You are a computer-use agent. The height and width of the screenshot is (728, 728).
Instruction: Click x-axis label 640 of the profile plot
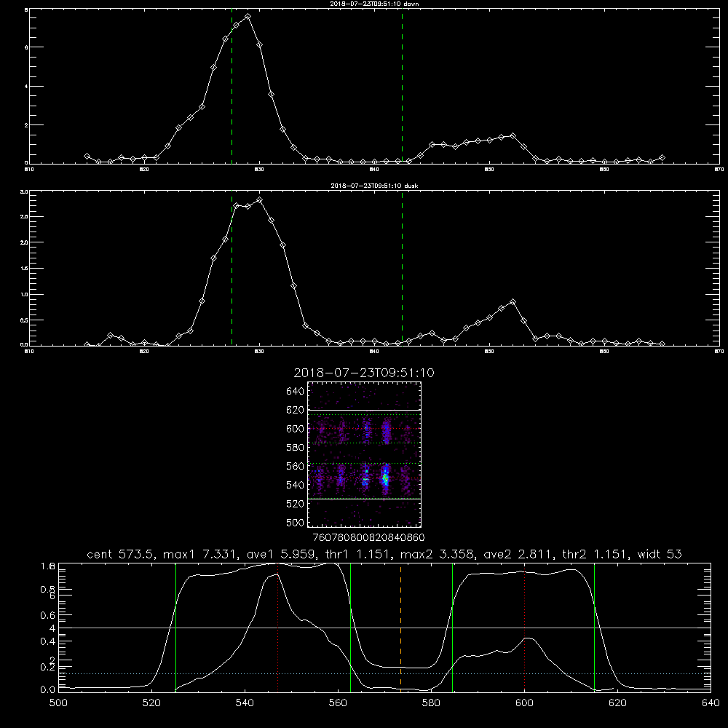tap(711, 703)
